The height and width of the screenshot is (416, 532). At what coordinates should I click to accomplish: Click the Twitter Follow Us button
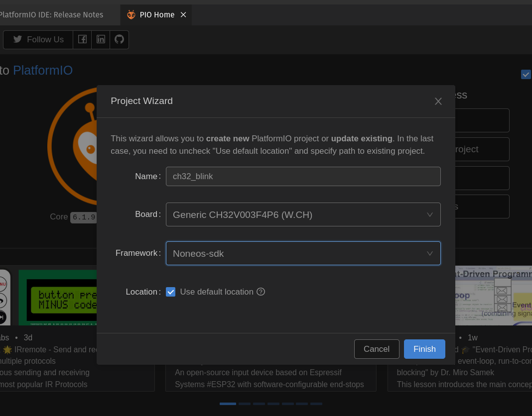[38, 39]
